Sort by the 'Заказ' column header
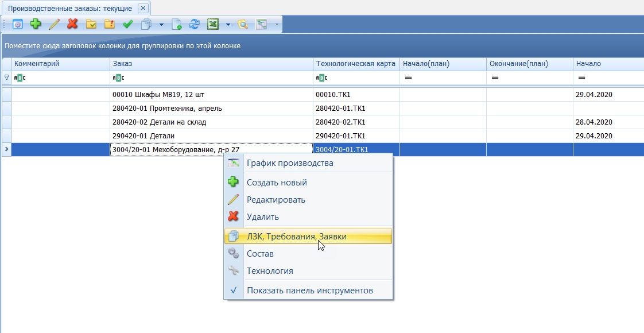 (x=211, y=64)
